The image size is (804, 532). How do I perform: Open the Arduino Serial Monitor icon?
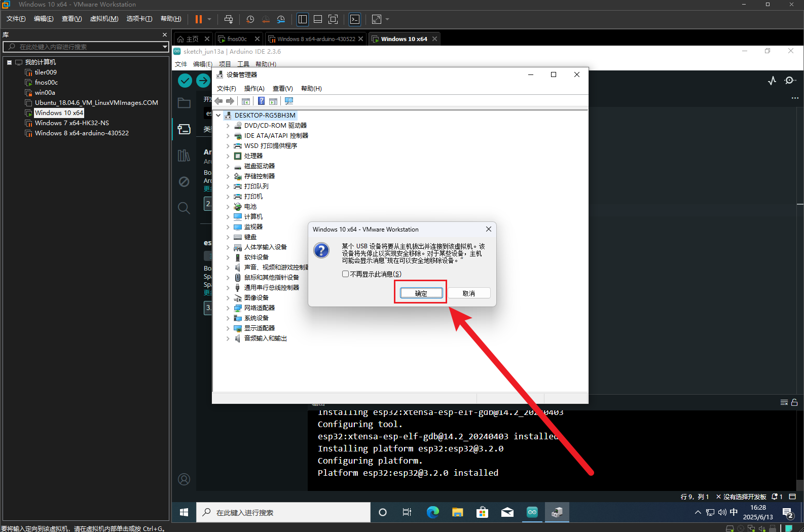pos(790,81)
